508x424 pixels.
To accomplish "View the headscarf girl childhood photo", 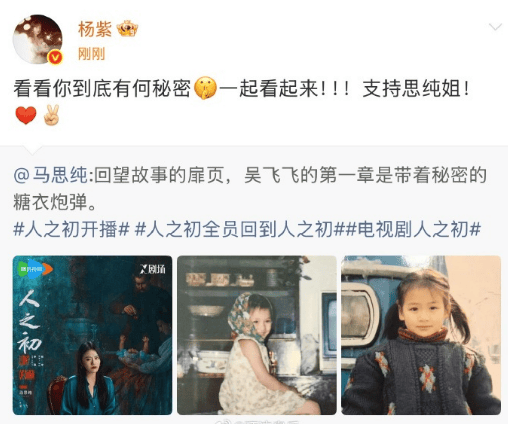I will pyautogui.click(x=257, y=335).
